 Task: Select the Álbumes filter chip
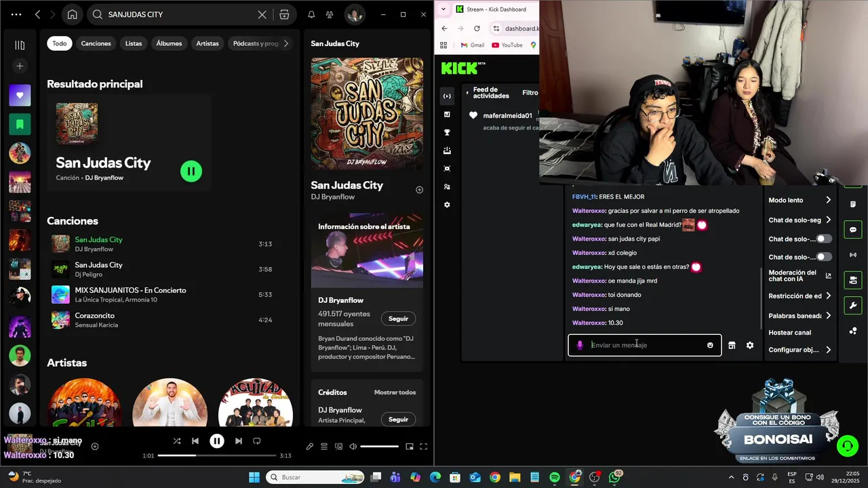click(169, 43)
